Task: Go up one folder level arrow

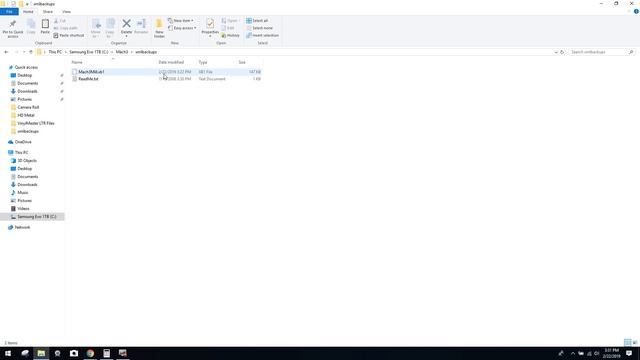Action: 31,52
